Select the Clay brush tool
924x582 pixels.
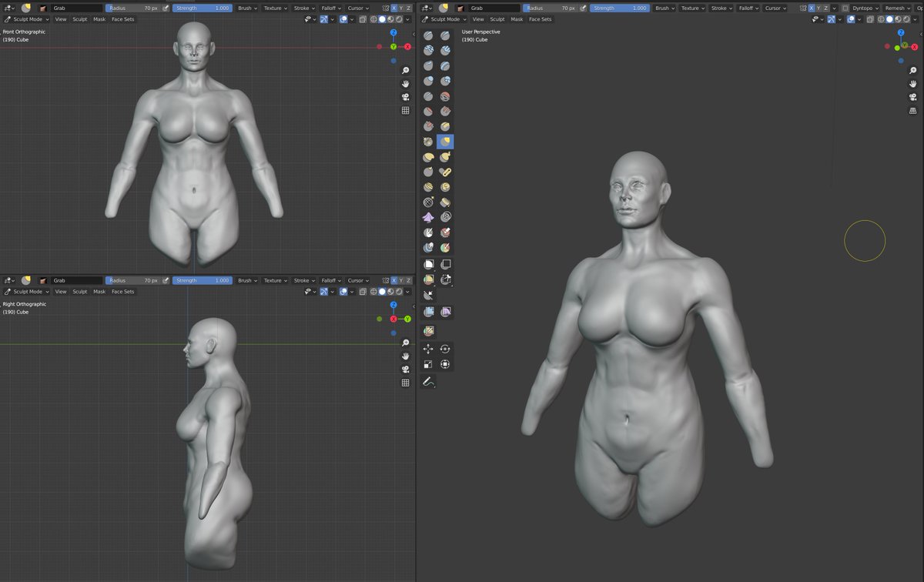(428, 50)
